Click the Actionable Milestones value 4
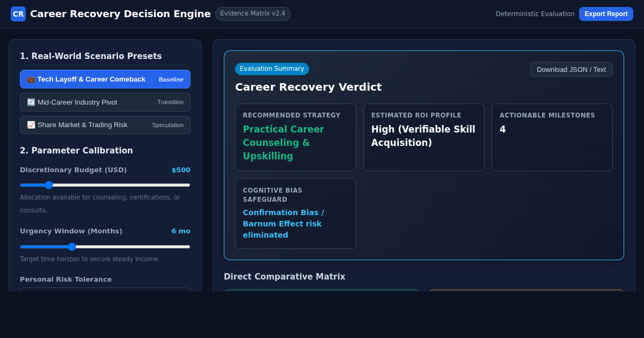 tap(502, 129)
